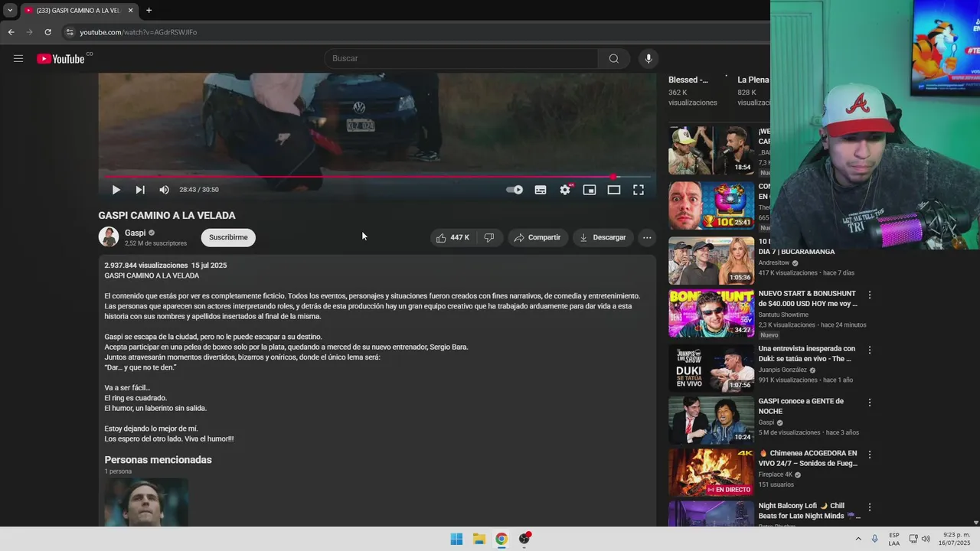Open more actions menu beside Descargar
The image size is (980, 551).
point(647,237)
